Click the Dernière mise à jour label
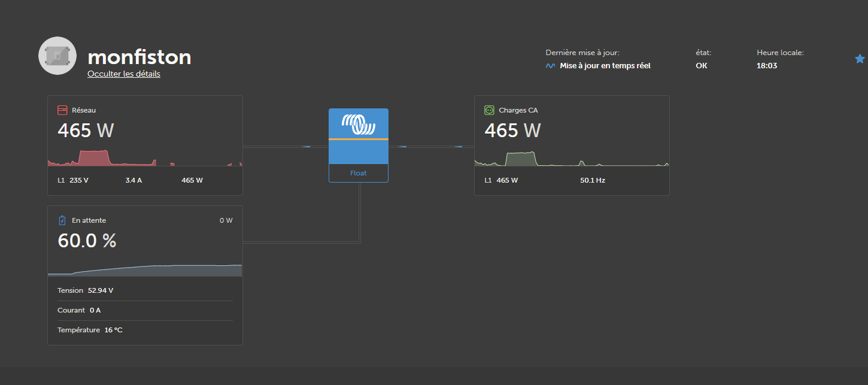The width and height of the screenshot is (868, 385). pyautogui.click(x=582, y=53)
